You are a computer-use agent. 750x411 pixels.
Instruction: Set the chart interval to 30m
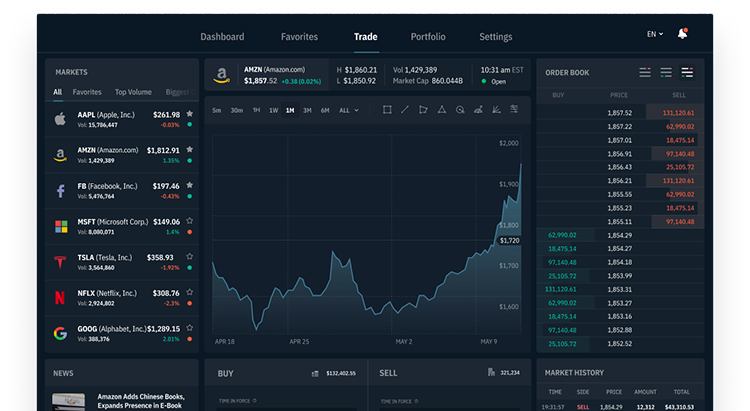click(237, 111)
